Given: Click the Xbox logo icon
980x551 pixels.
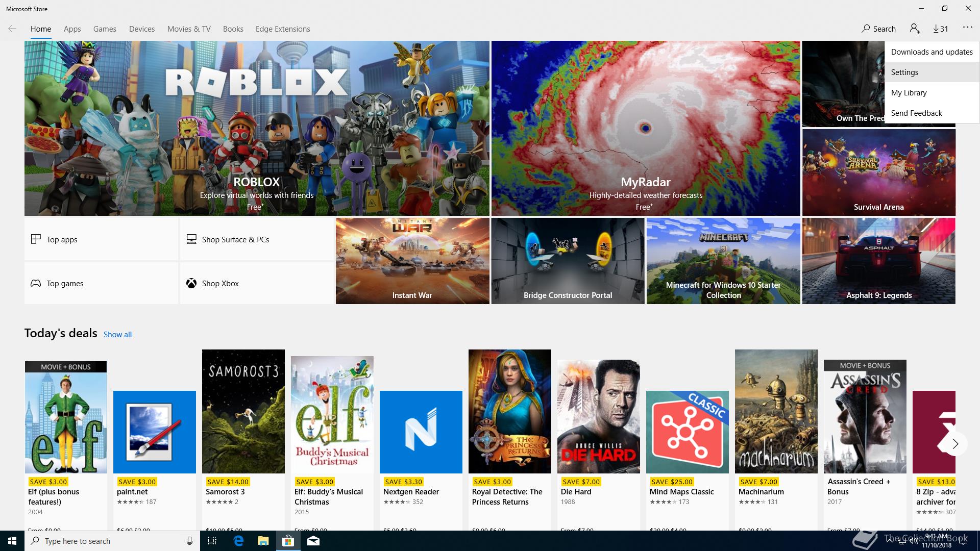Looking at the screenshot, I should pyautogui.click(x=191, y=283).
